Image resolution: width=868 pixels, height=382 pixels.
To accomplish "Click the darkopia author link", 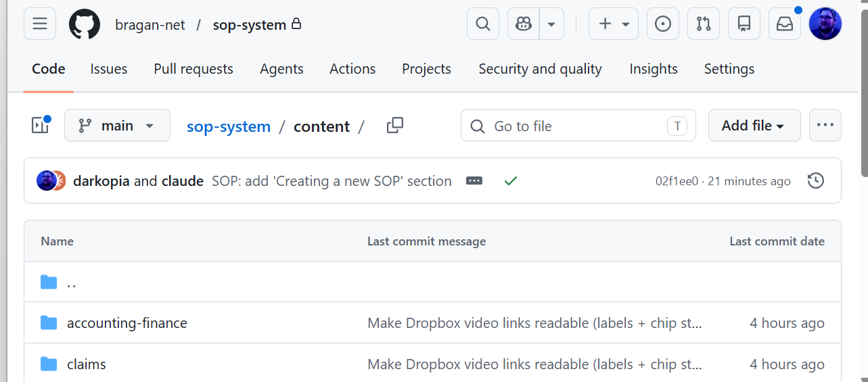I will click(101, 181).
